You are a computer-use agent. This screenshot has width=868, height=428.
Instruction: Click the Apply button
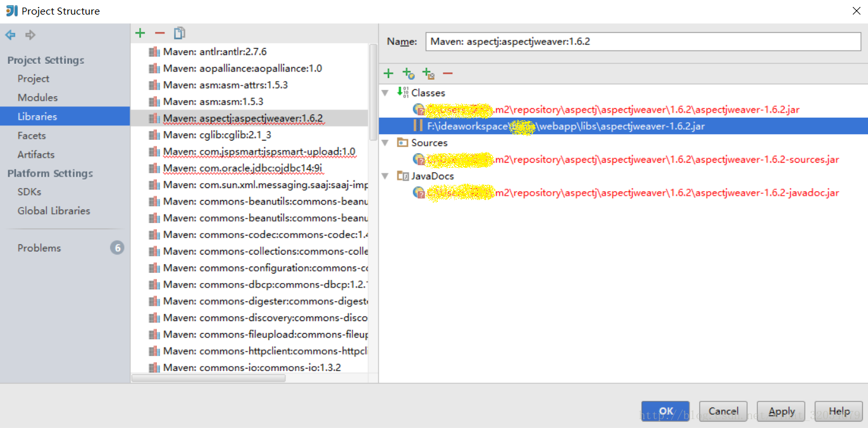pyautogui.click(x=781, y=411)
